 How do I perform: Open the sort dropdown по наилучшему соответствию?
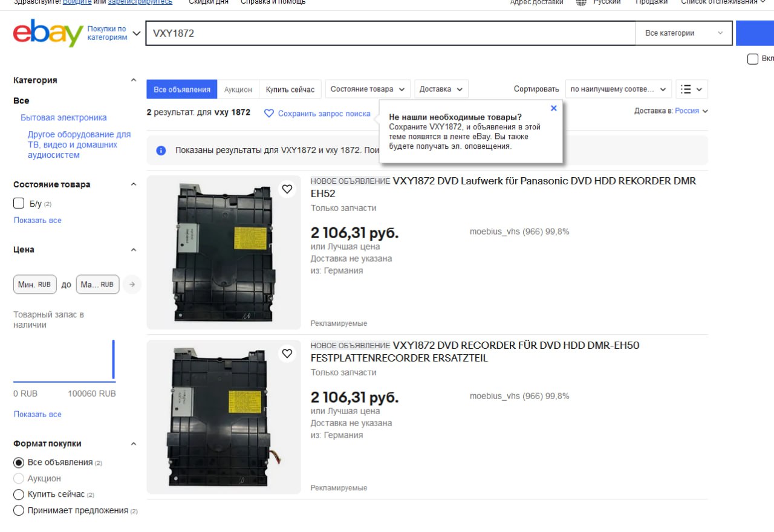(x=619, y=89)
